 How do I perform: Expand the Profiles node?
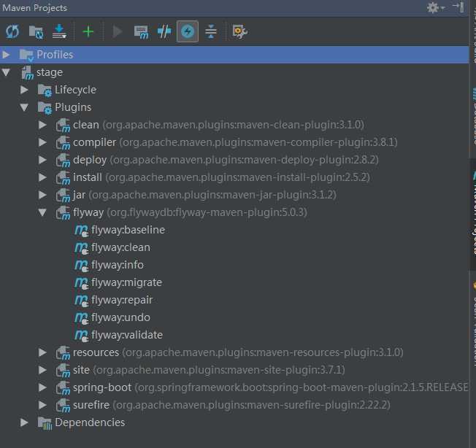(6, 55)
